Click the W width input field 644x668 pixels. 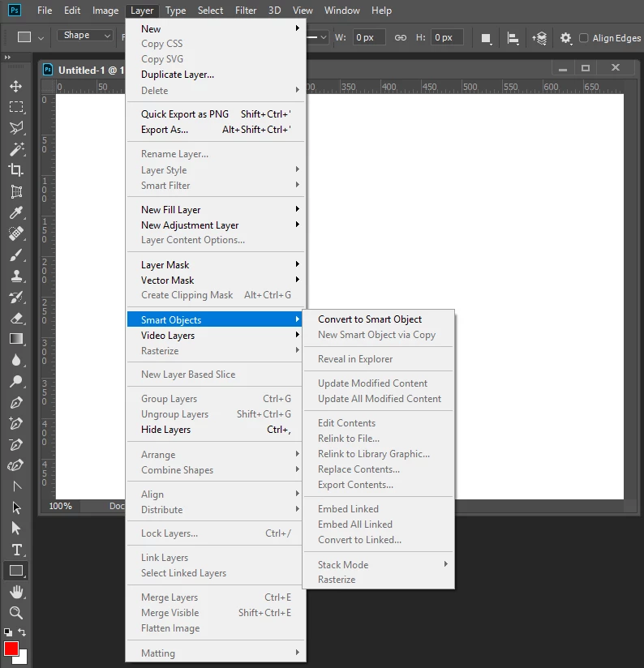[x=369, y=37]
